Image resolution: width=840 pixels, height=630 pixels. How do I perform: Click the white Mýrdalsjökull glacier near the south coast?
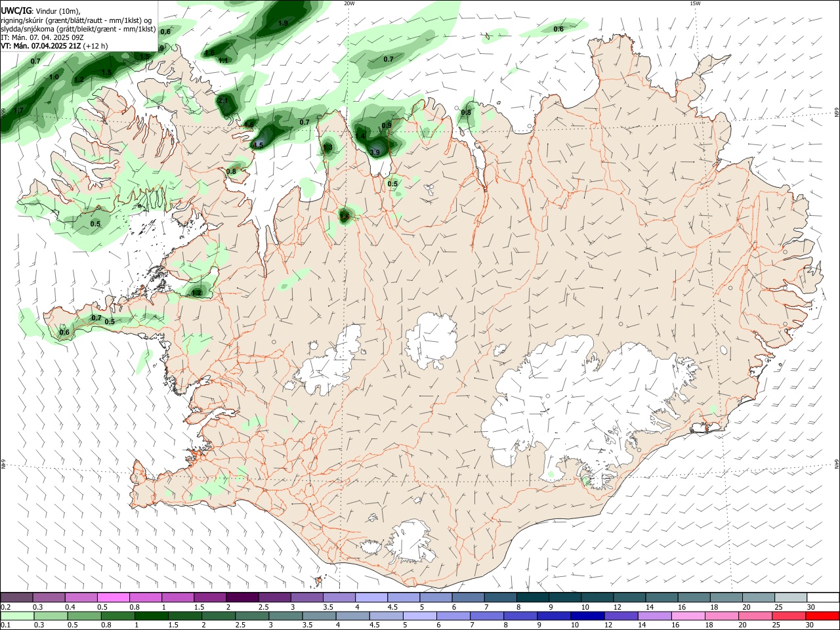tap(411, 542)
